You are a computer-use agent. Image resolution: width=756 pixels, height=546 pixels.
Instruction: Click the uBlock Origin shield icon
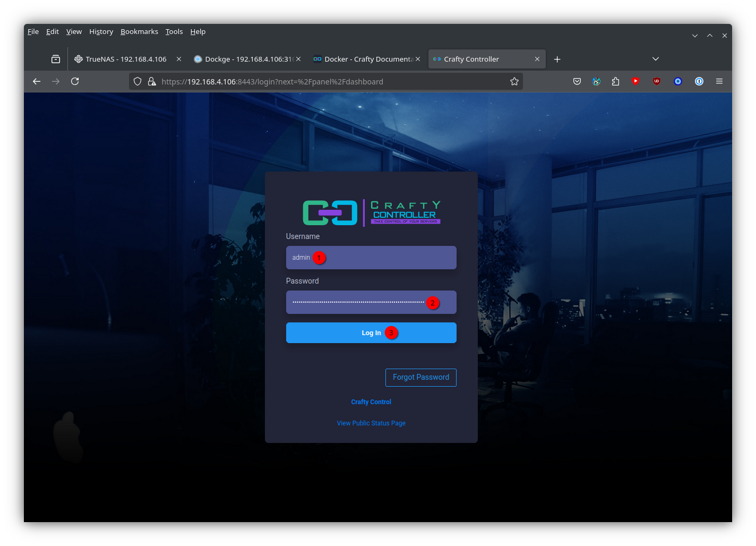click(657, 81)
